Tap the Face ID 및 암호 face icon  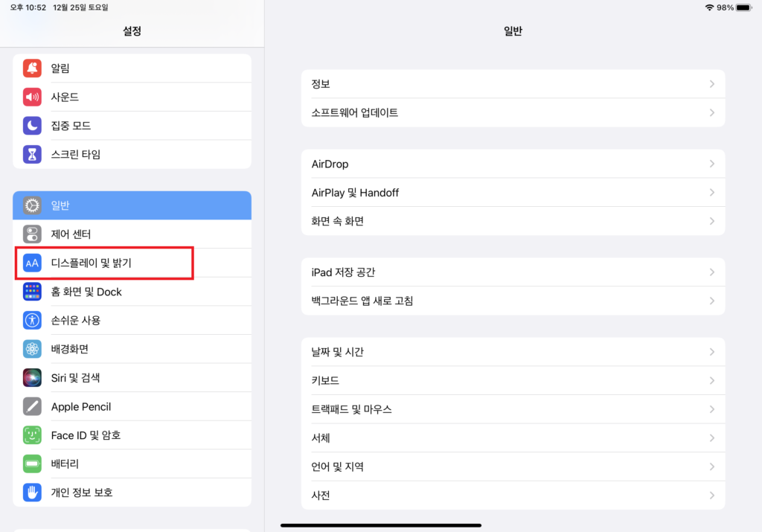tap(32, 435)
